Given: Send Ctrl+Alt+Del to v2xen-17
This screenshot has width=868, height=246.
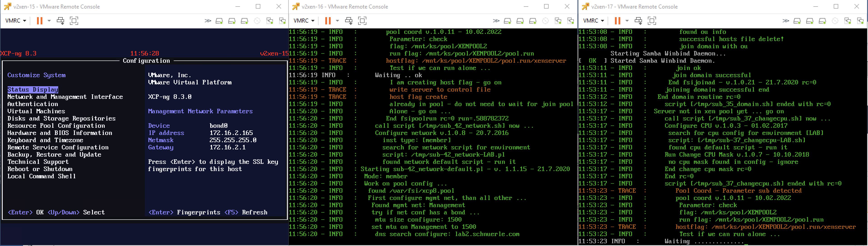Looking at the screenshot, I should pyautogui.click(x=638, y=21).
